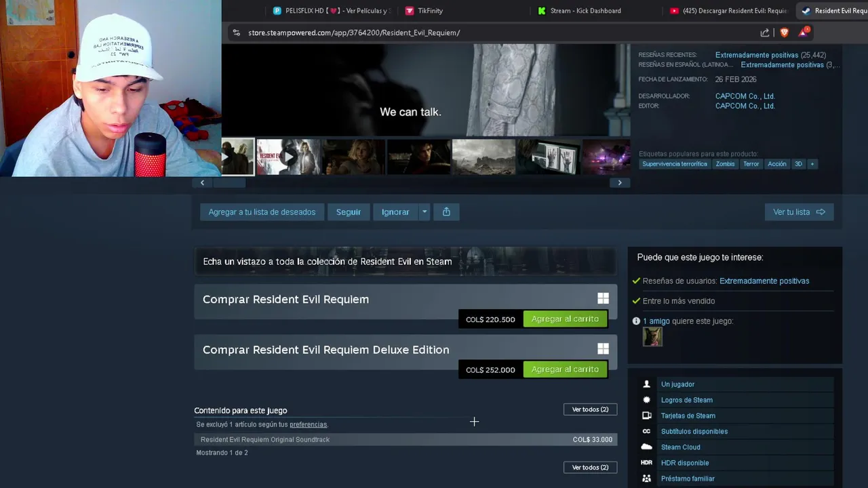Switch to the Descargar Resident Evil YouTube tab

(728, 11)
